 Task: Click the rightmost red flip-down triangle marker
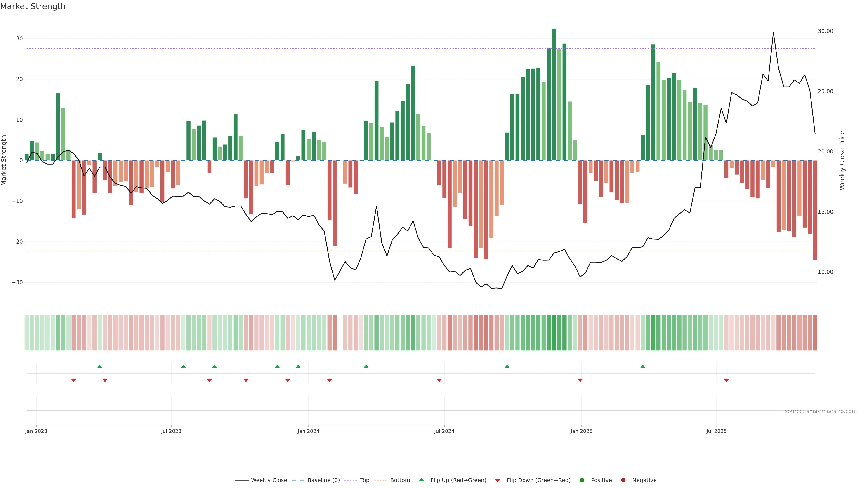(x=726, y=380)
